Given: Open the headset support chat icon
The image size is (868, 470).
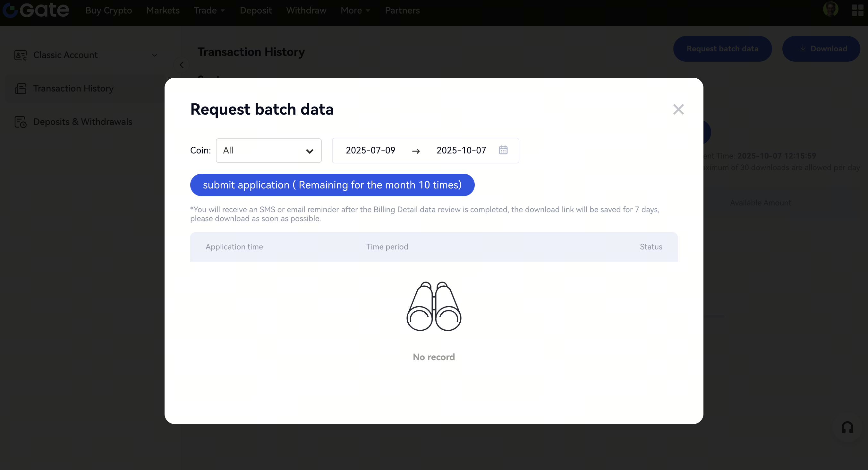Looking at the screenshot, I should coord(847,428).
